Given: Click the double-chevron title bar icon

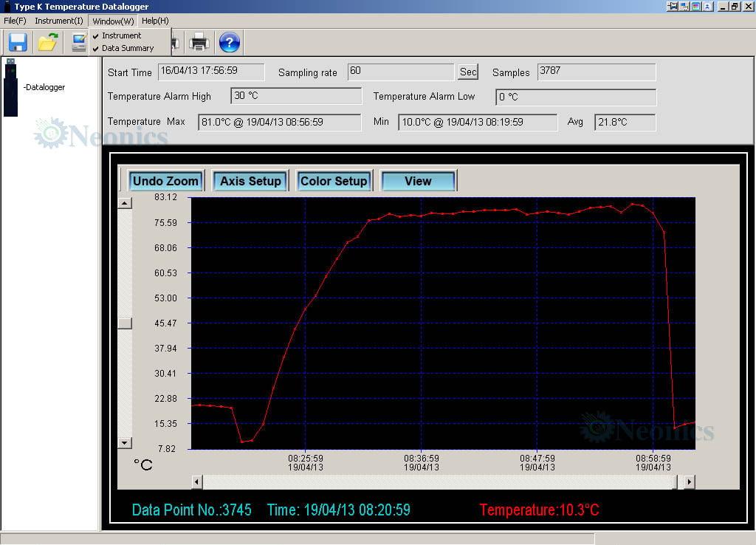Looking at the screenshot, I should click(x=707, y=6).
